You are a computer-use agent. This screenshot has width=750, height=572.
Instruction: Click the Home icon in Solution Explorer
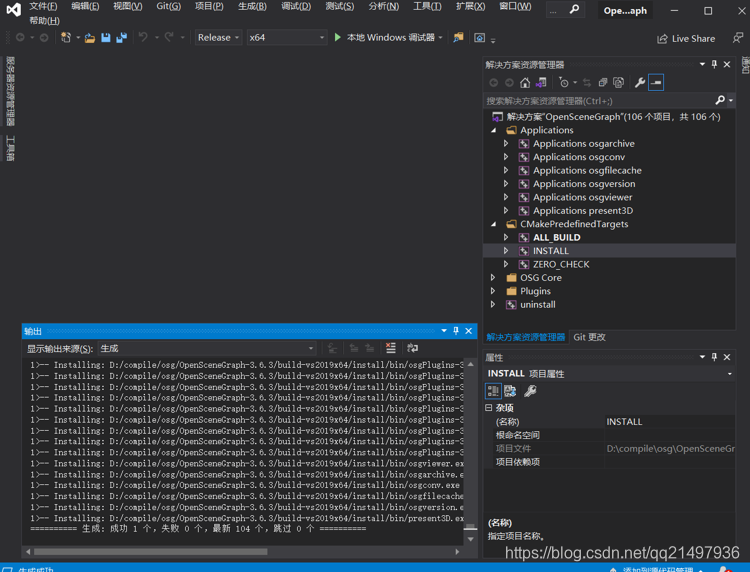coord(525,83)
